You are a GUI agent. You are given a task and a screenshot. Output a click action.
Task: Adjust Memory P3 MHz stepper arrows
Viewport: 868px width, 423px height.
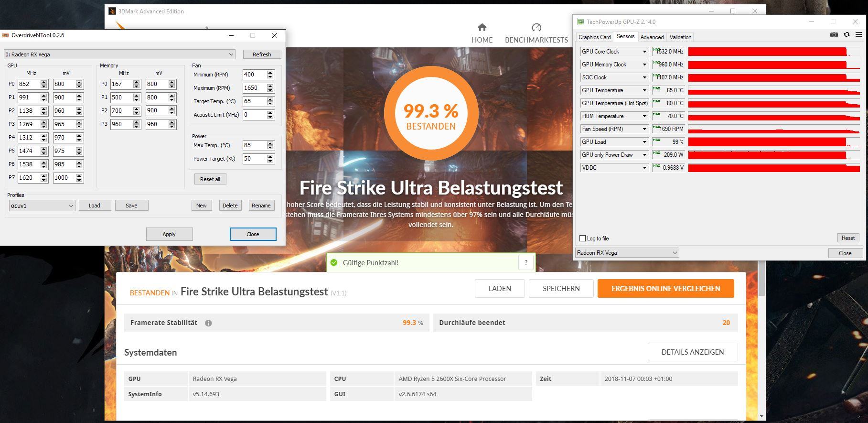tap(137, 124)
